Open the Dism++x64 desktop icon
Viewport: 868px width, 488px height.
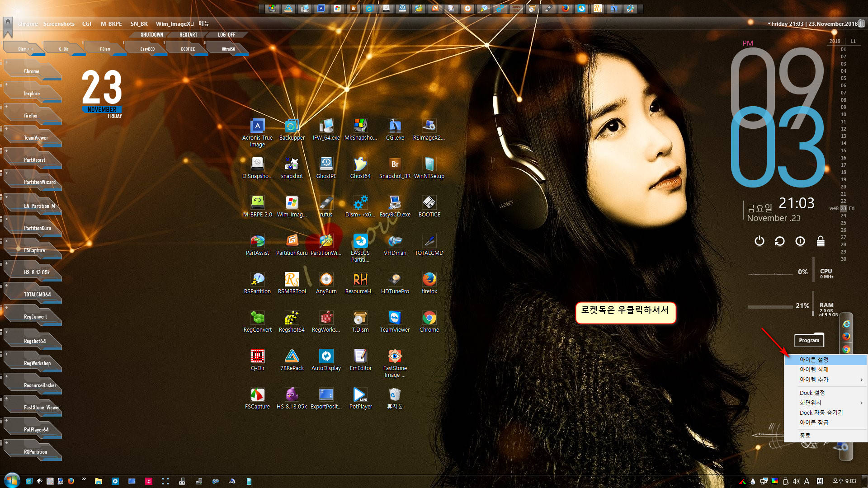(360, 206)
